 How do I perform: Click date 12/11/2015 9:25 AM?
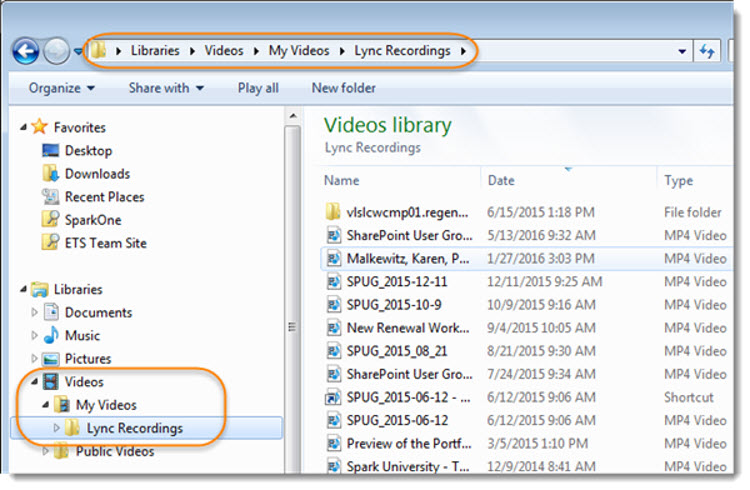pyautogui.click(x=544, y=282)
